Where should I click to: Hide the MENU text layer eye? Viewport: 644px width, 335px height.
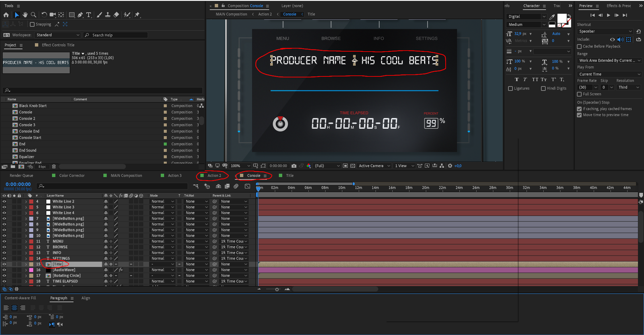tap(4, 241)
